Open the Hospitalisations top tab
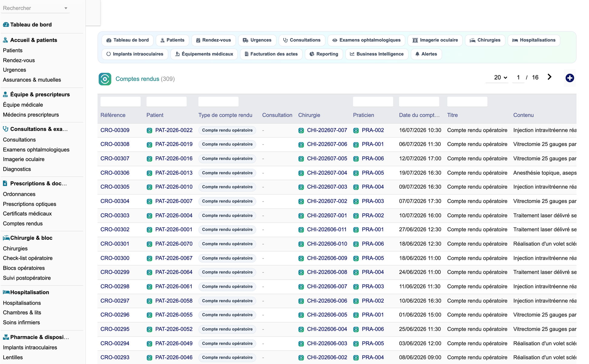Screen dimensions: 589x364 click(x=534, y=40)
